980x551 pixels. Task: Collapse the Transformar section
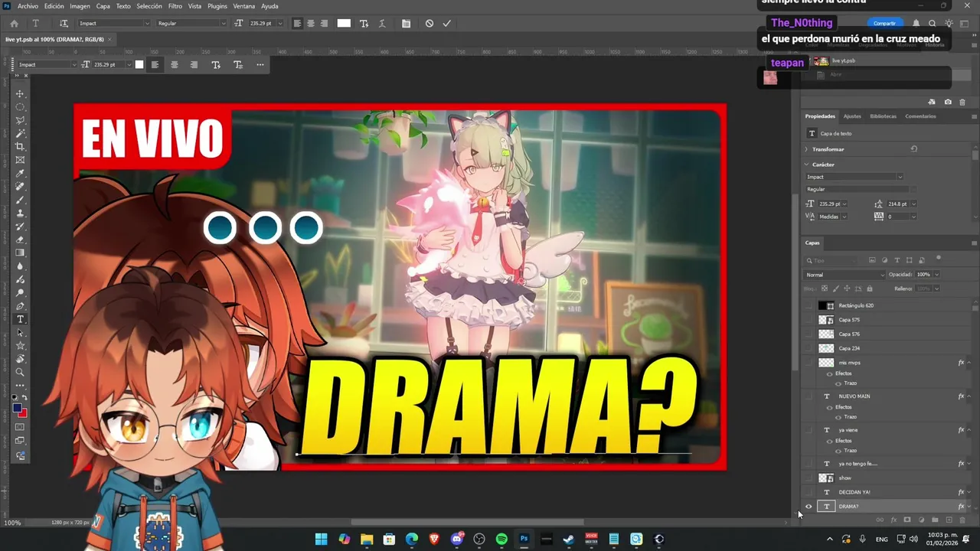806,149
